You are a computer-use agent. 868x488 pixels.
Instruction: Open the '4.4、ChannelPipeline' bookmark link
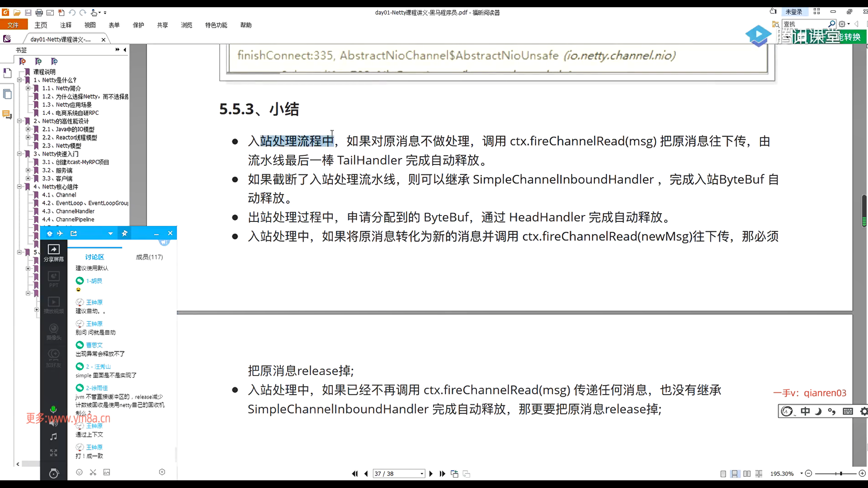(x=75, y=220)
